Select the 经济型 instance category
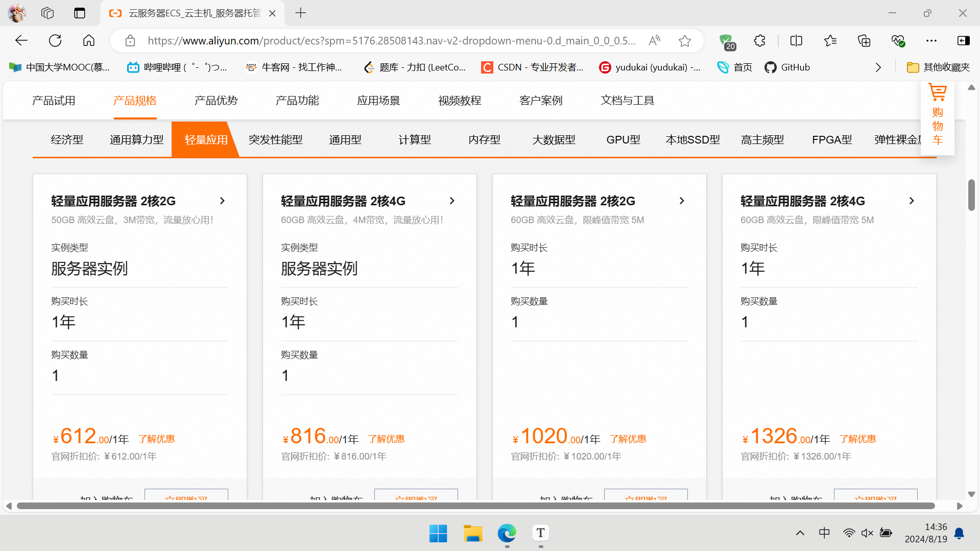 point(67,140)
